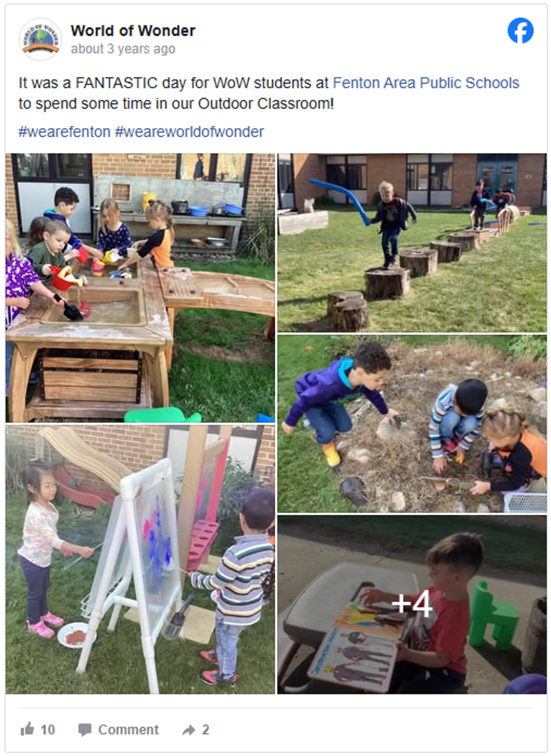
Task: View the 10 likes count
Action: (48, 729)
